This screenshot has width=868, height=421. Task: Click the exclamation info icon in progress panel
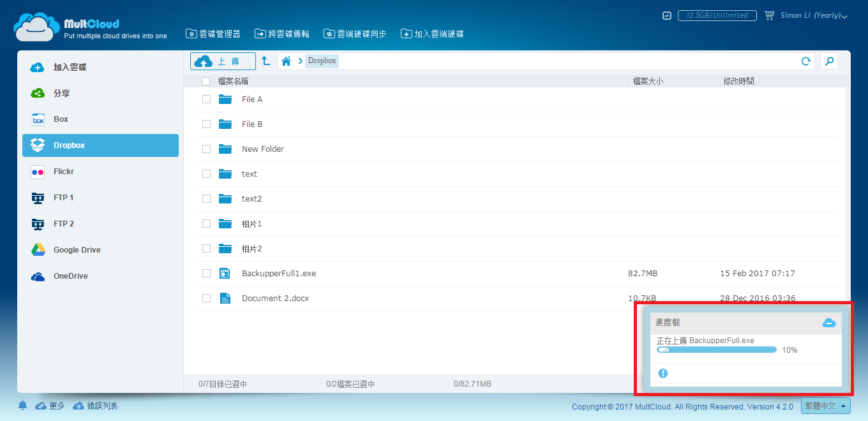[x=662, y=373]
